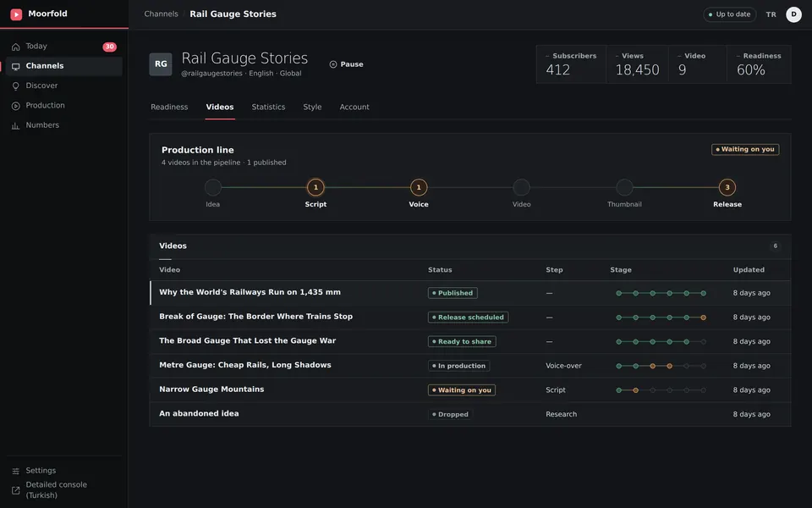Open the Account tab
Image resolution: width=812 pixels, height=508 pixels.
click(x=354, y=107)
